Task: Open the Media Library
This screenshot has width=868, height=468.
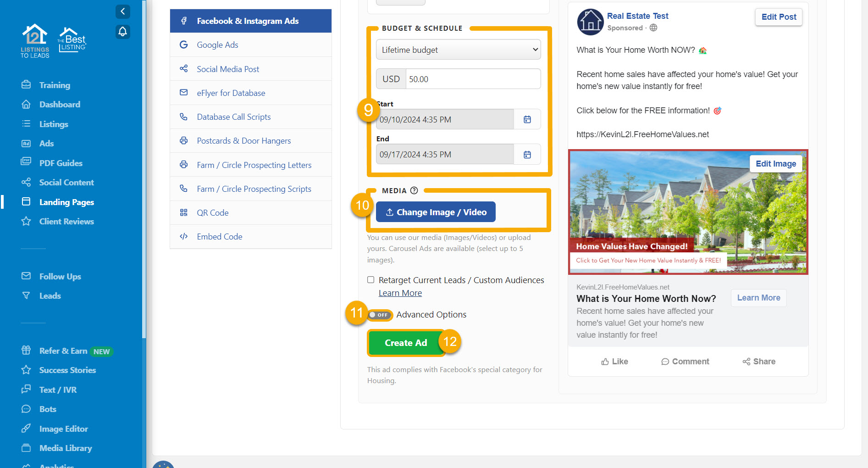Action: pyautogui.click(x=66, y=448)
